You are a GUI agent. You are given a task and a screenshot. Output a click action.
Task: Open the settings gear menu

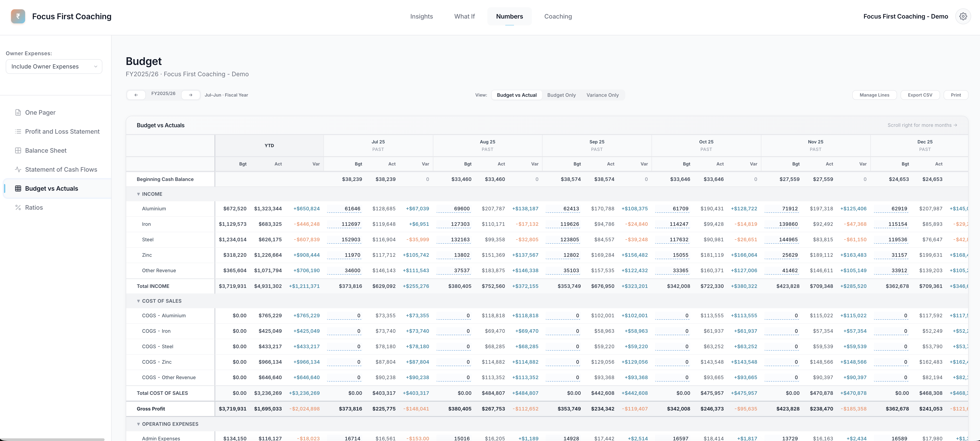point(963,16)
